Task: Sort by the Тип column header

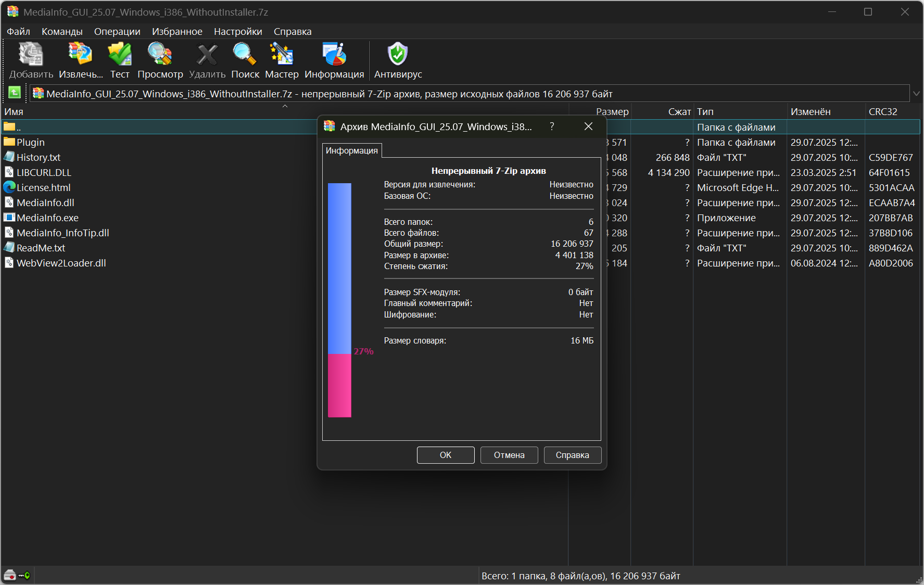Action: tap(740, 111)
